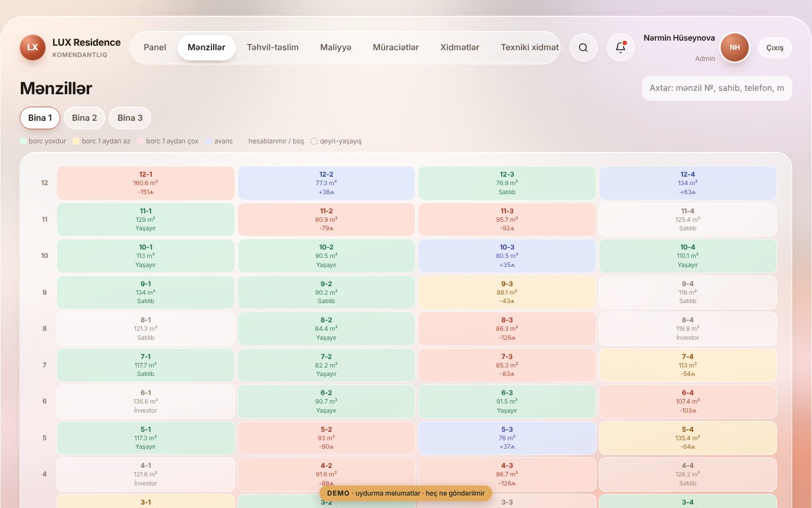Click the 'borc yoxdur' green legend swatch

click(23, 141)
